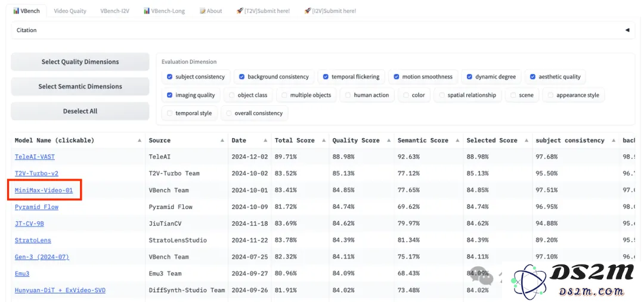This screenshot has height=302, width=644.
Task: Enable appearance style checkbox
Action: click(x=551, y=95)
